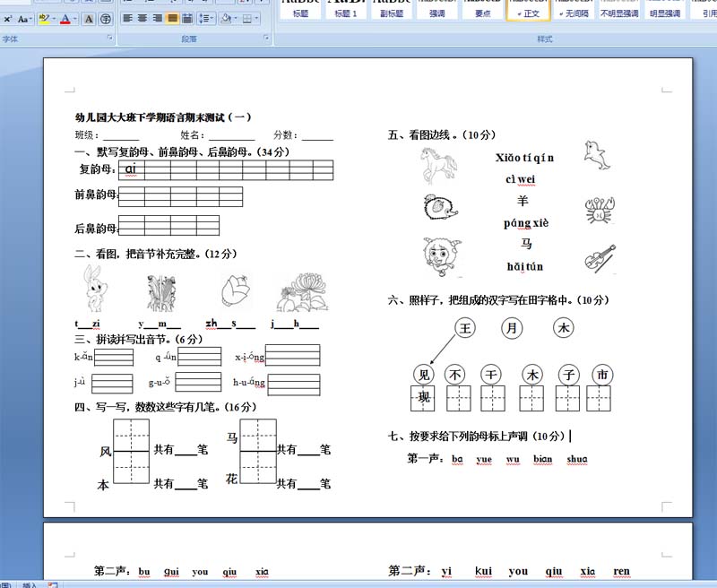Apply the 明显强调 style
The width and height of the screenshot is (717, 588).
665,10
